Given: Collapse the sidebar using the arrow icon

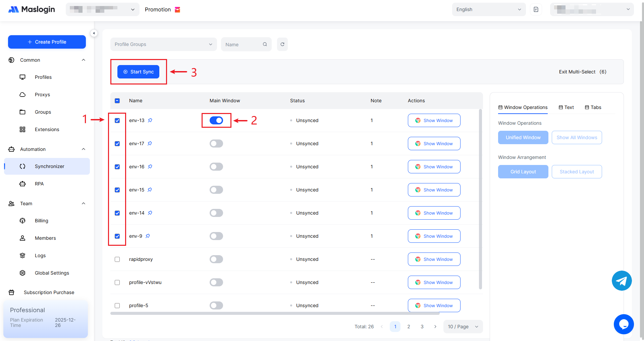Looking at the screenshot, I should pos(94,33).
